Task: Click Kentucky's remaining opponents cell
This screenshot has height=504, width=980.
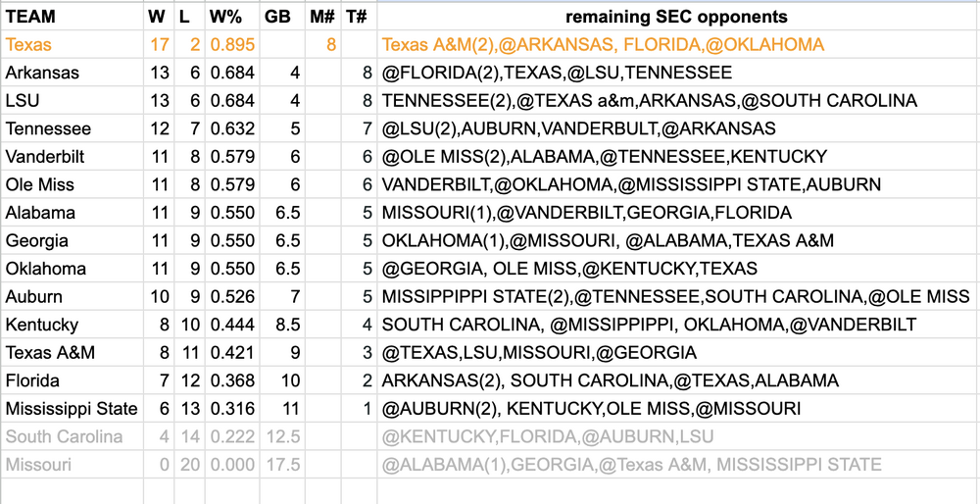Action: (649, 325)
